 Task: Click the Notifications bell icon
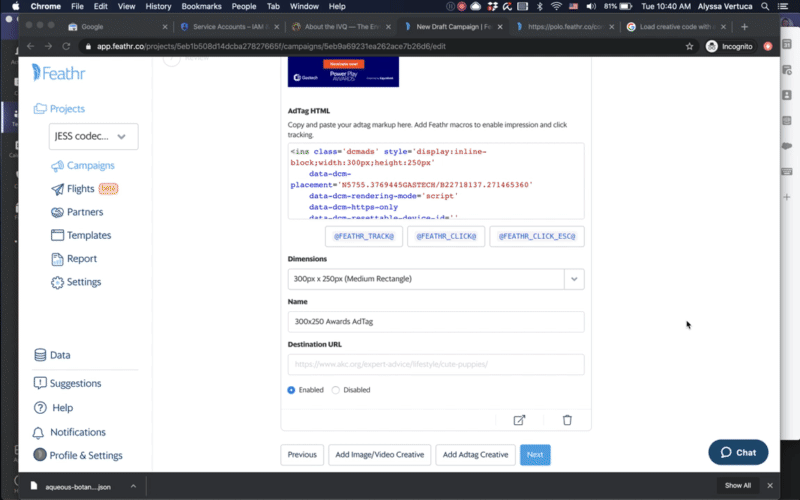(x=38, y=433)
